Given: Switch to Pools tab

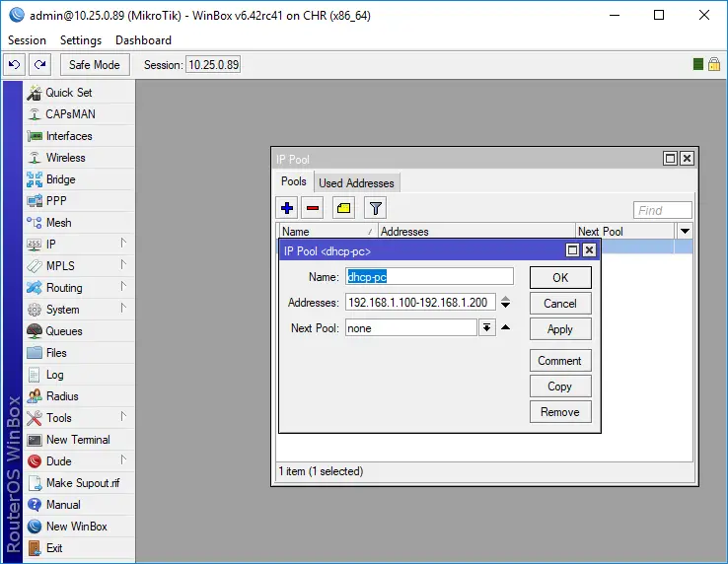Looking at the screenshot, I should (294, 181).
